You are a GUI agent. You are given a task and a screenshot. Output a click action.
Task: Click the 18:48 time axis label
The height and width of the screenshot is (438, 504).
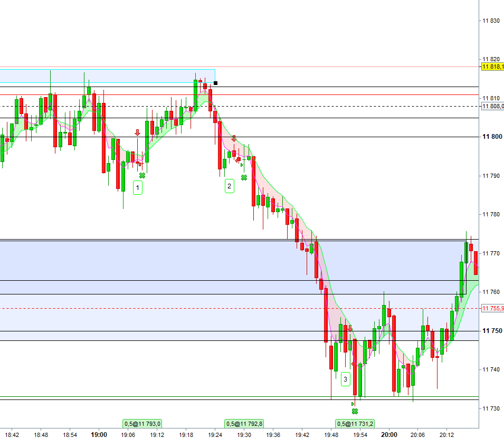click(41, 435)
